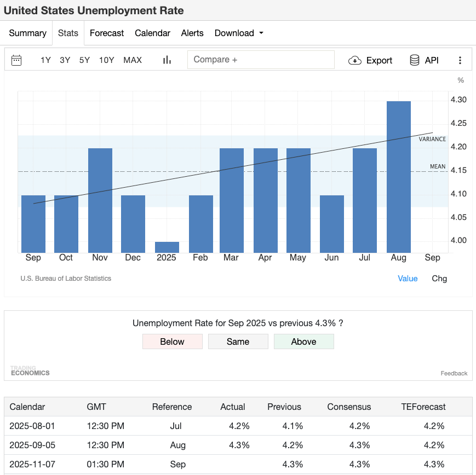Screen dimensions: 476x475
Task: Click the Compare + input field
Action: [x=261, y=60]
